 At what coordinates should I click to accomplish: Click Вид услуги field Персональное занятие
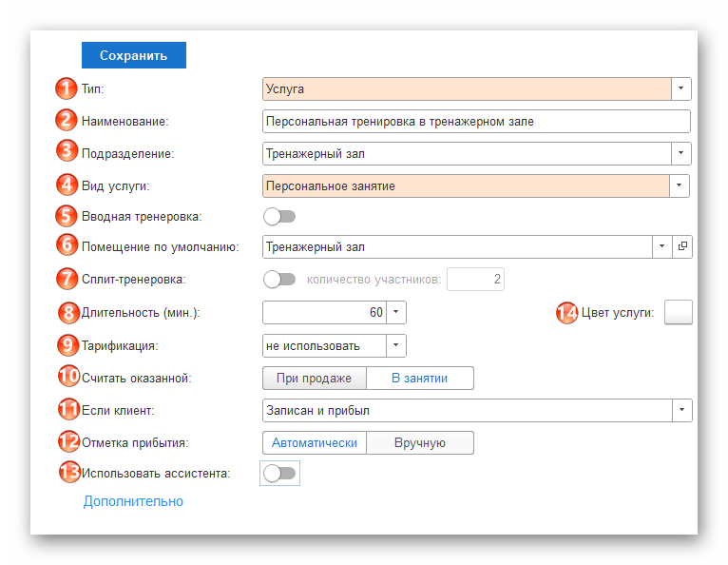click(466, 185)
